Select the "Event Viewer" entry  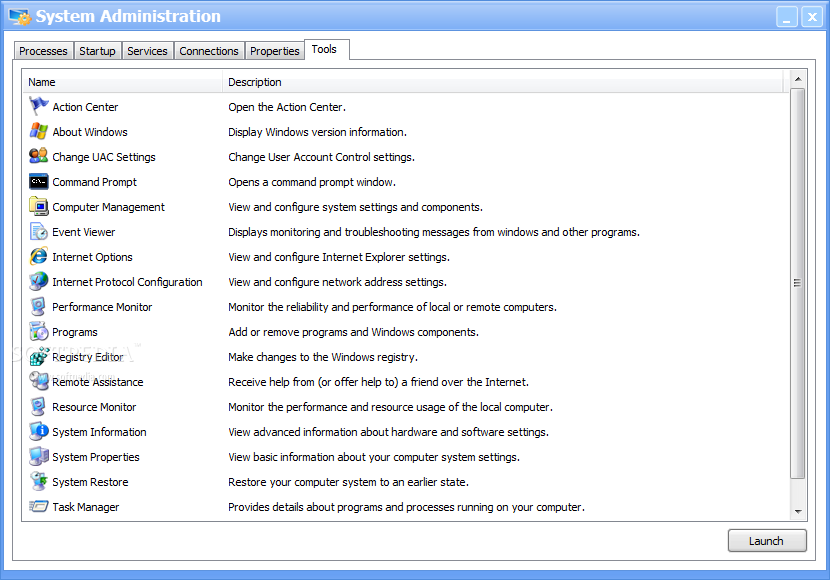83,232
